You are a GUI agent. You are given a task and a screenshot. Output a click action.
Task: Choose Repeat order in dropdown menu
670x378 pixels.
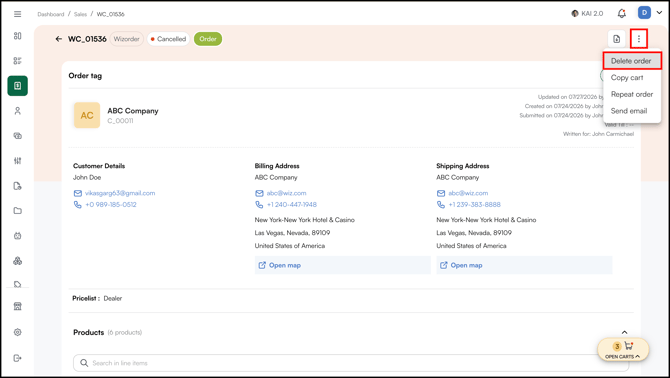pyautogui.click(x=632, y=94)
